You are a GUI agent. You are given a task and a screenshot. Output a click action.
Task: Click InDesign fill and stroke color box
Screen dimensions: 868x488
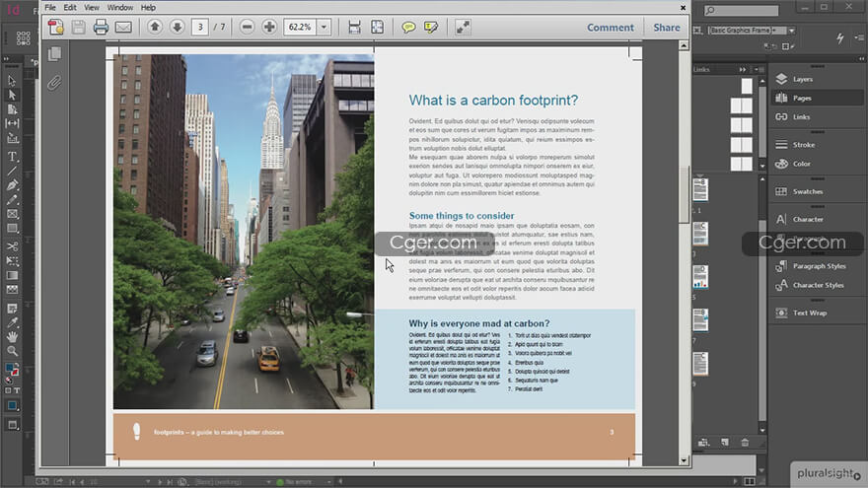(12, 370)
